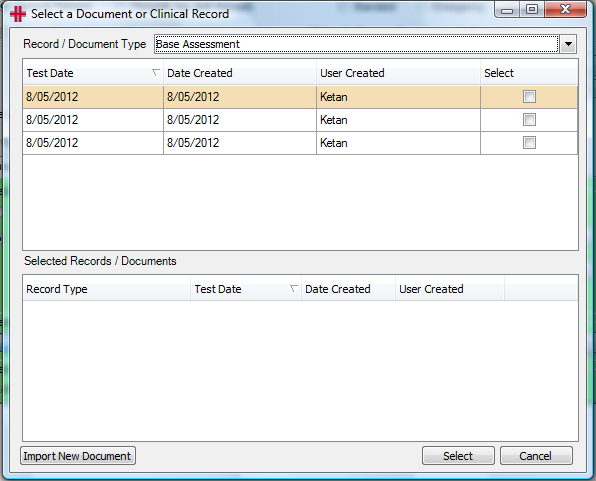Tick the Select checkbox in the second row
This screenshot has width=596, height=481.
(x=529, y=120)
